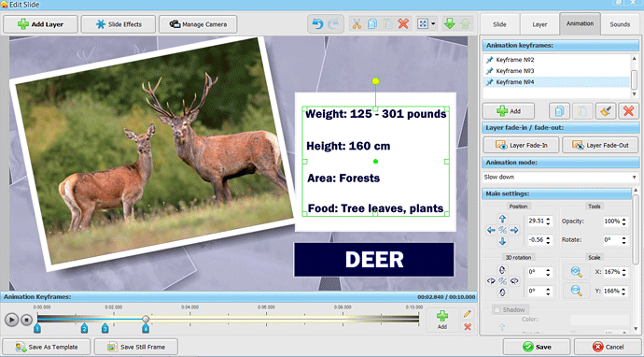Screen dimensions: 644x357
Task: Click the Save As Template button
Action: (47, 347)
